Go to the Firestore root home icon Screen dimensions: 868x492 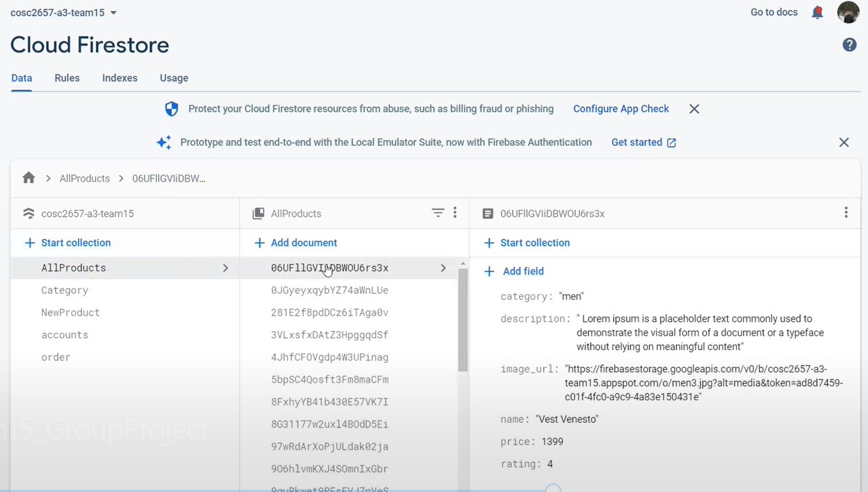[x=29, y=178]
